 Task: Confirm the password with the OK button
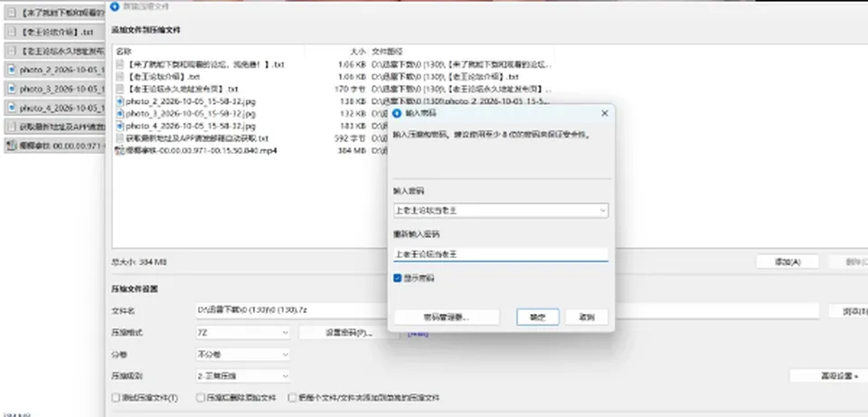point(537,317)
